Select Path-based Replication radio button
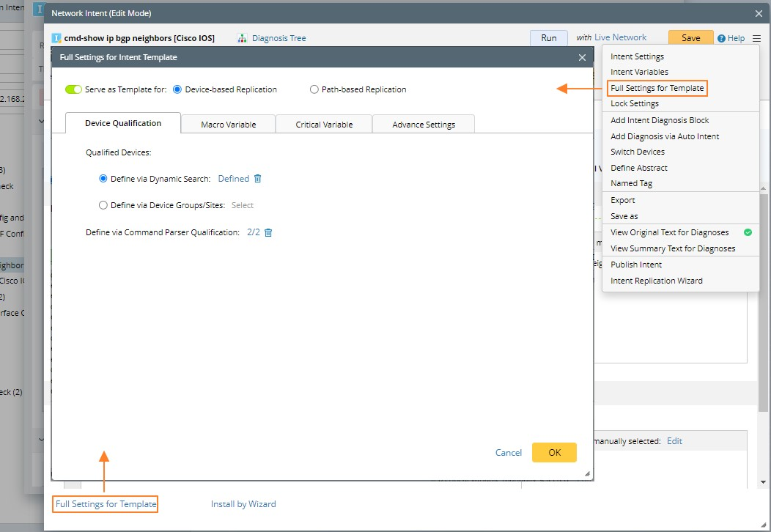This screenshot has height=532, width=771. (x=314, y=89)
